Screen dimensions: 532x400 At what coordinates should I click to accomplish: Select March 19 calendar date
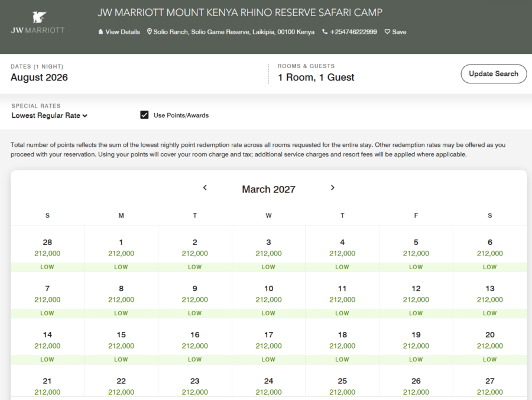[x=416, y=341]
